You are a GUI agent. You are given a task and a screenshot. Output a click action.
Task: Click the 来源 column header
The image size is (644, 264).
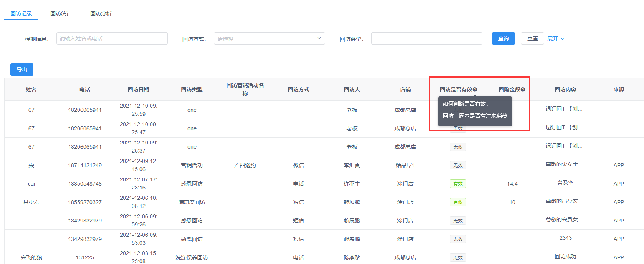point(619,90)
